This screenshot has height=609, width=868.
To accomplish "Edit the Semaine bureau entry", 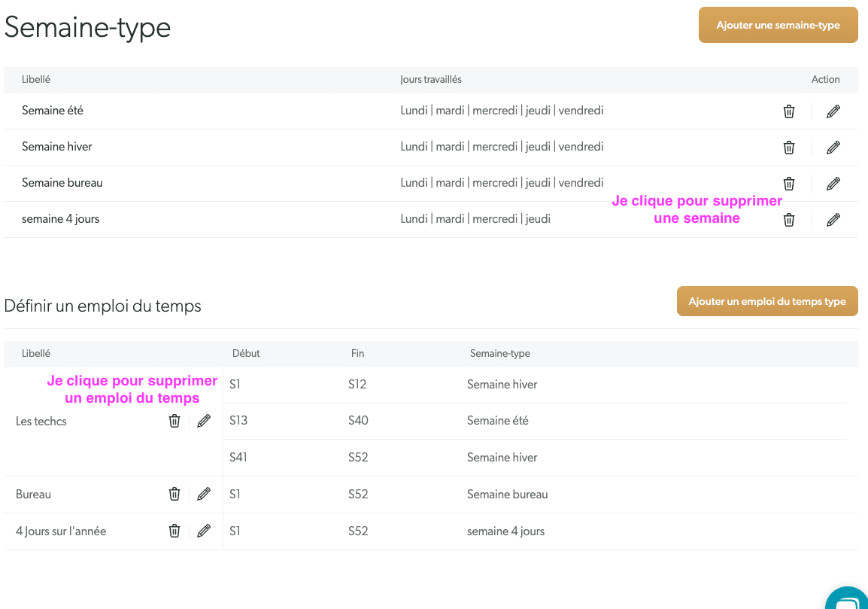I will [833, 184].
